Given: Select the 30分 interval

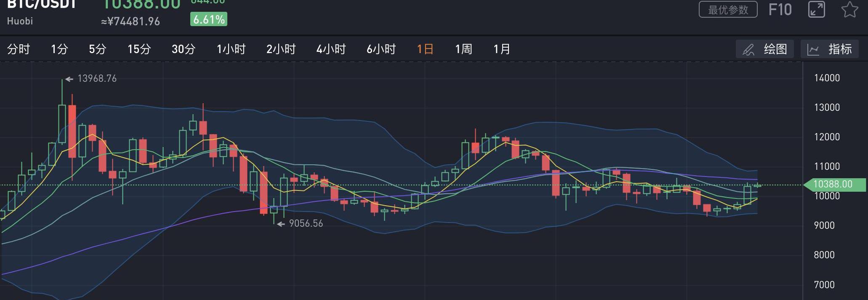Looking at the screenshot, I should click(x=184, y=49).
